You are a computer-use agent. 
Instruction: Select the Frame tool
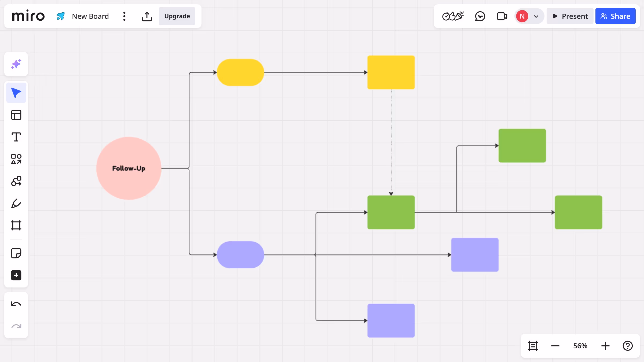pyautogui.click(x=16, y=225)
